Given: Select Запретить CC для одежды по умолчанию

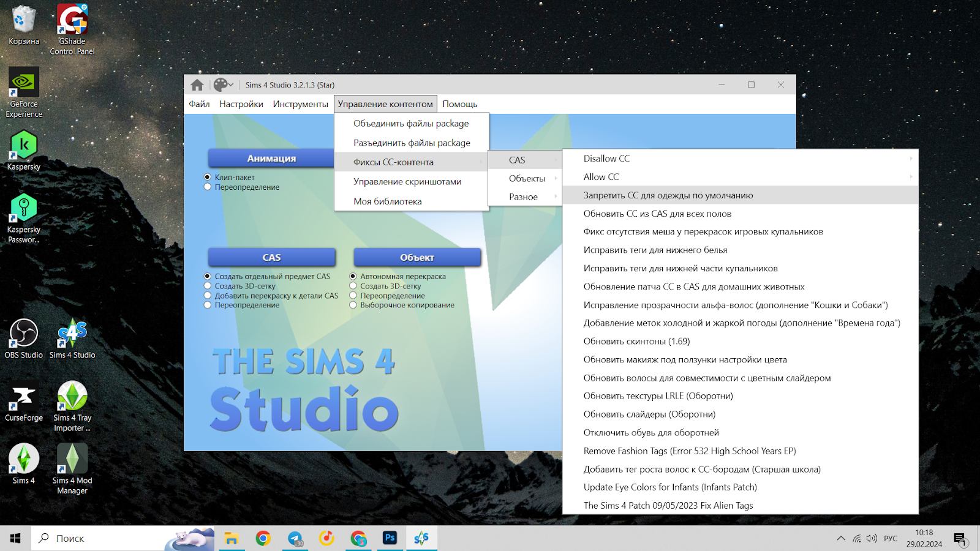Looking at the screenshot, I should [x=740, y=195].
